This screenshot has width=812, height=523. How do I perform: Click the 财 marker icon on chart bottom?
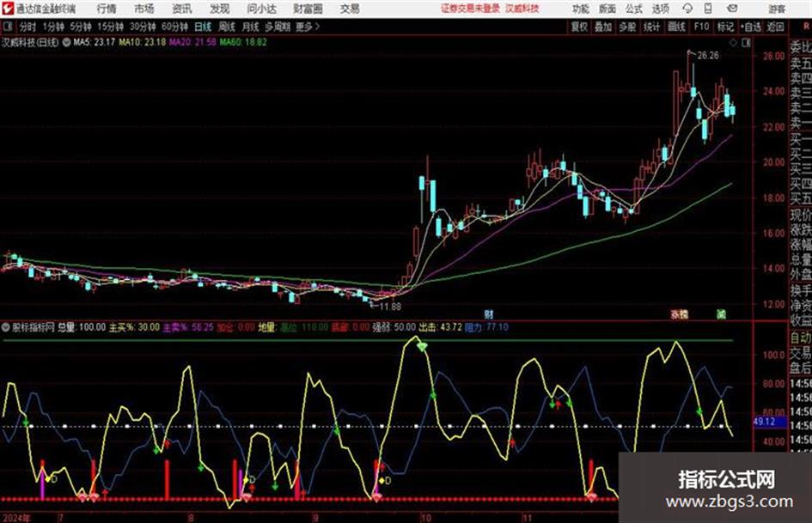click(488, 313)
